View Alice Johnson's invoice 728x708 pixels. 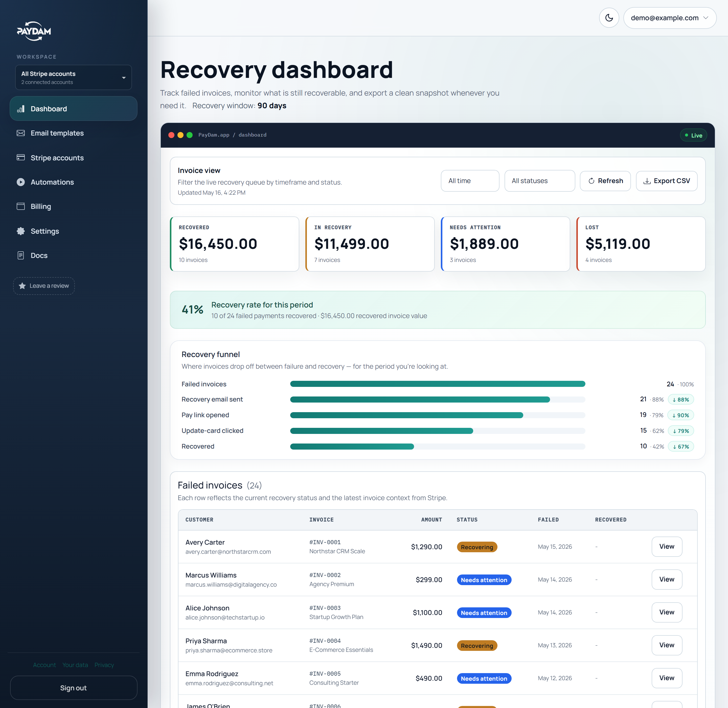[x=667, y=612]
